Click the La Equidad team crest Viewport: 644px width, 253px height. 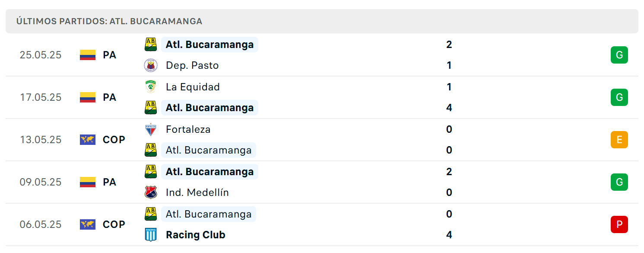pyautogui.click(x=151, y=87)
